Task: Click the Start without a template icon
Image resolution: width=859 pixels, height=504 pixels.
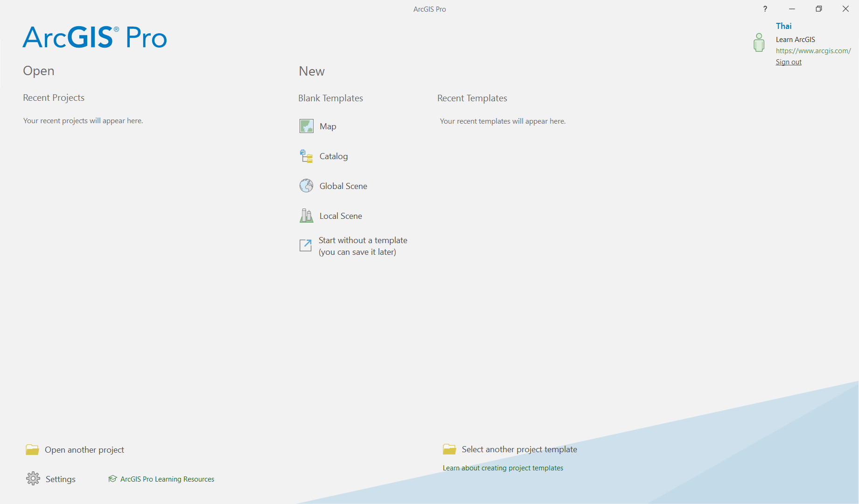Action: 306,245
